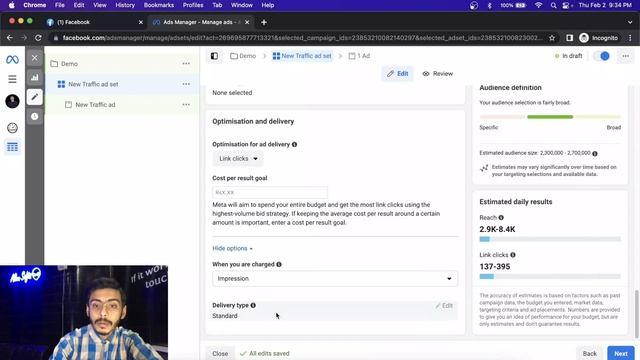The height and width of the screenshot is (360, 640).
Task: Open the Bookmarks menu
Action: click(159, 5)
